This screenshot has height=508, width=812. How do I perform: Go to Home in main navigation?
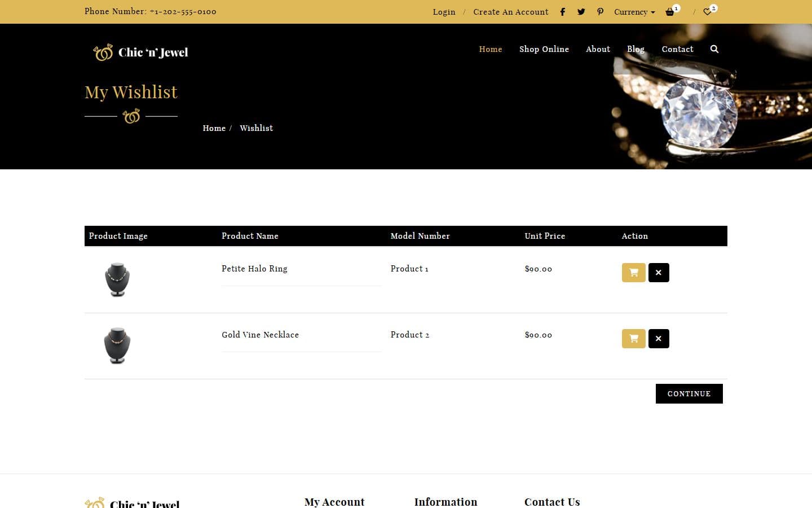coord(491,49)
